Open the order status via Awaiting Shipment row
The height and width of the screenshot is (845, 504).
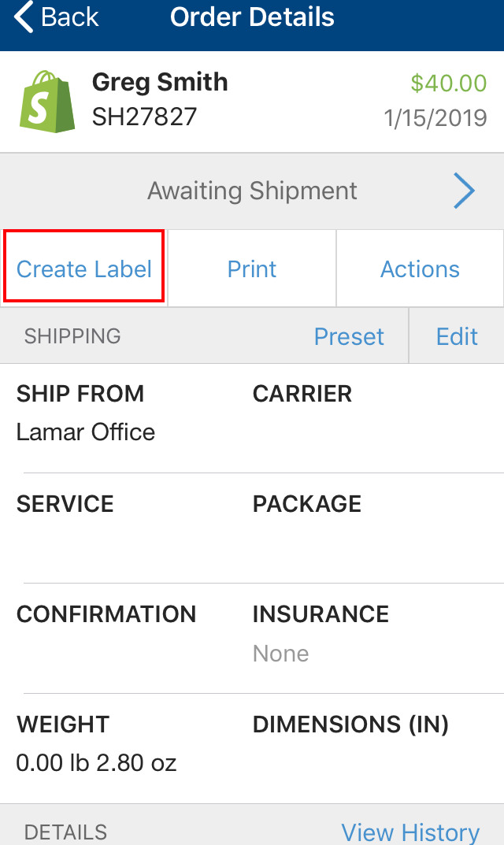[252, 191]
